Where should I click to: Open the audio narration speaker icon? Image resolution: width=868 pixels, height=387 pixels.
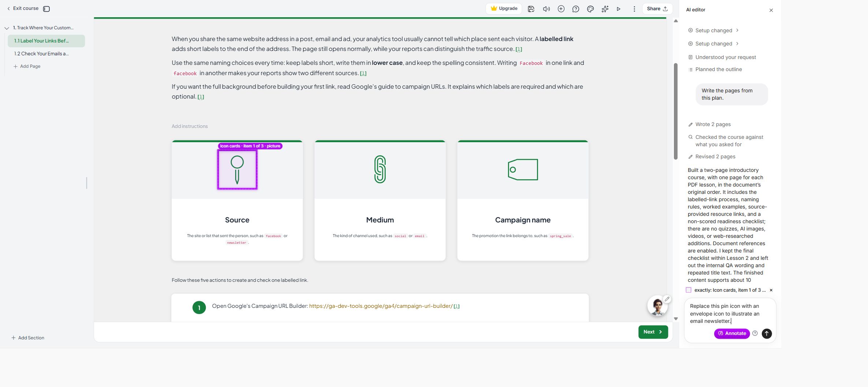coord(546,9)
